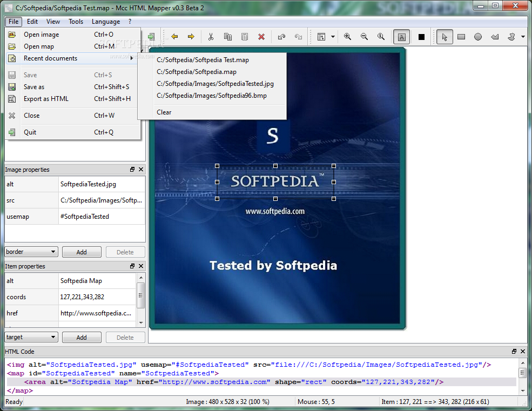Image resolution: width=532 pixels, height=411 pixels.
Task: Open the border attribute dropdown
Action: point(31,252)
